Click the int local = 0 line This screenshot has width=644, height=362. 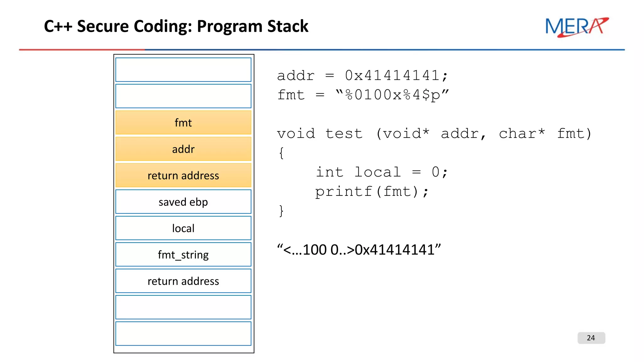point(381,172)
